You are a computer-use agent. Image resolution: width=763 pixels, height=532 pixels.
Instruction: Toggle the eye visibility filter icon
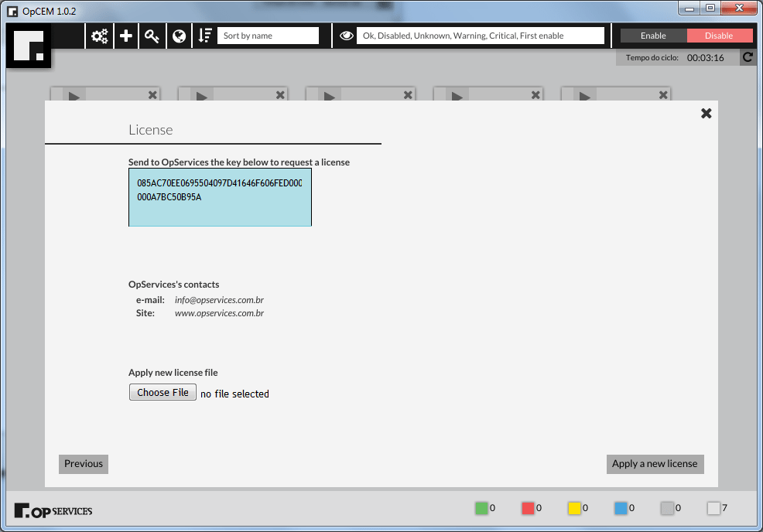(346, 36)
